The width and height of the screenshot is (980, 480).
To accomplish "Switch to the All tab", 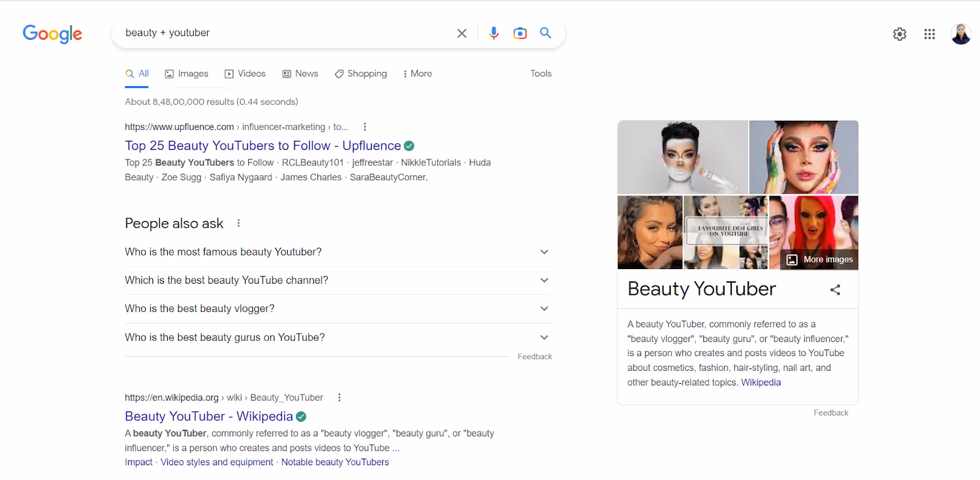I will click(x=137, y=74).
